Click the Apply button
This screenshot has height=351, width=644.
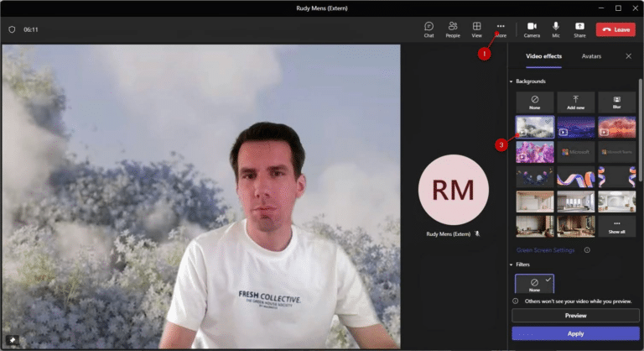click(575, 333)
